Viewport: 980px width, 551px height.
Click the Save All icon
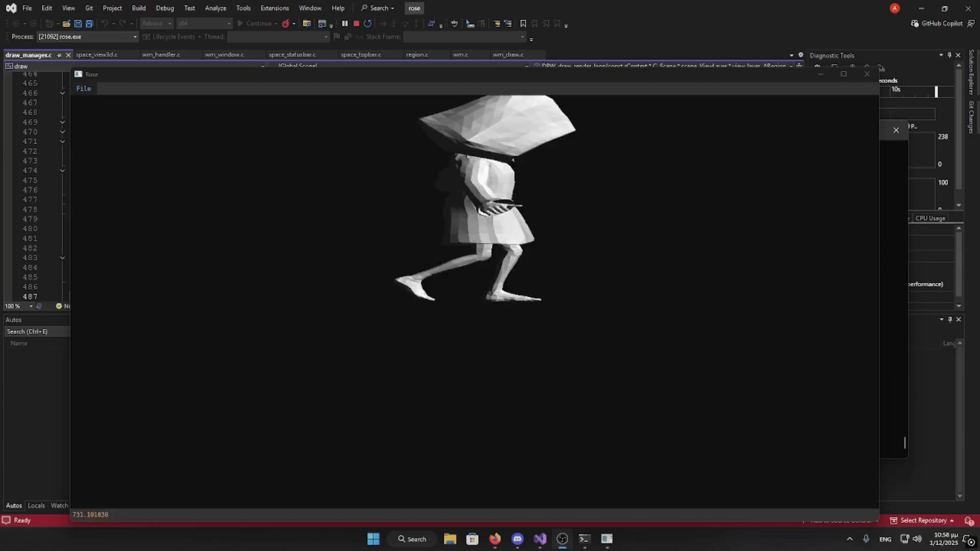(89, 23)
